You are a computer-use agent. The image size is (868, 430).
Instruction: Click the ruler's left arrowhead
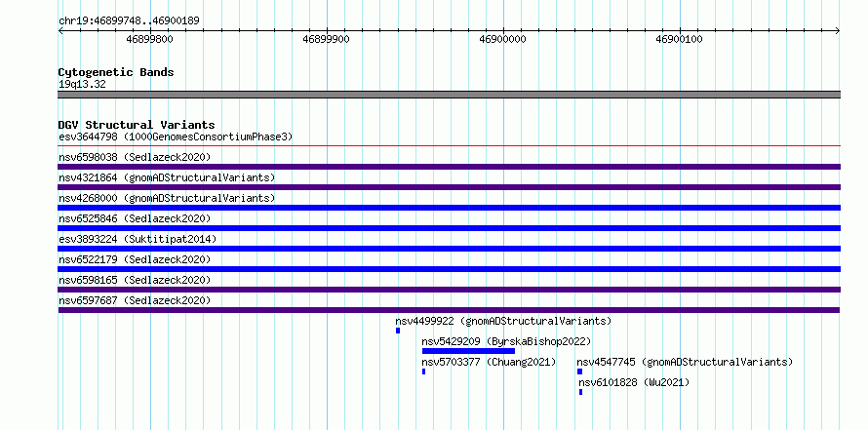(x=60, y=31)
